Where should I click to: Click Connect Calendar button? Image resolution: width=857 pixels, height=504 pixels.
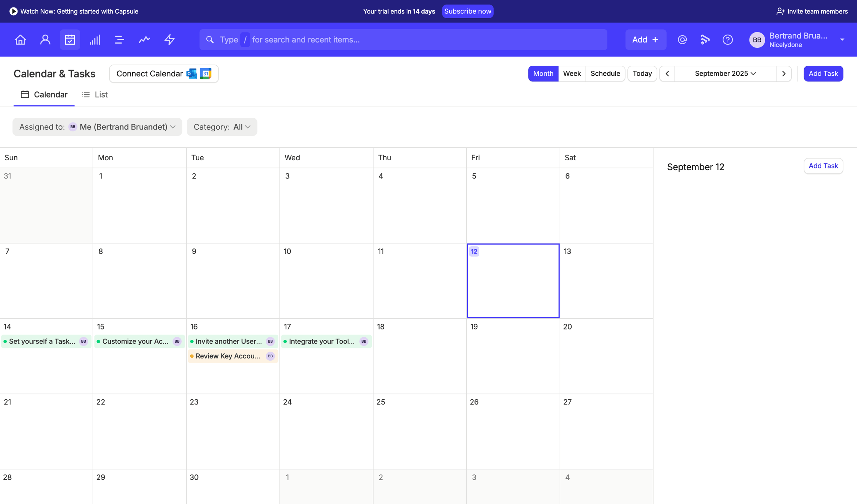(x=164, y=74)
